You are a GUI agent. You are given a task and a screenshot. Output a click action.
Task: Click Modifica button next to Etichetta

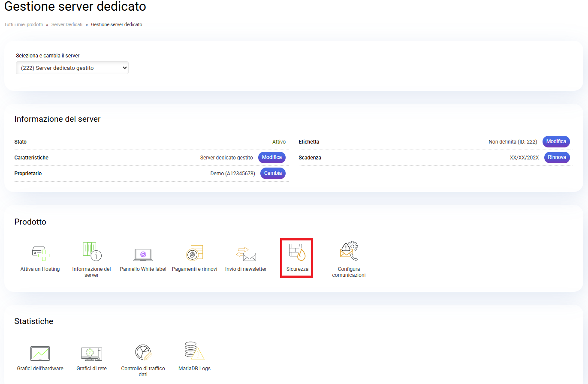[556, 141]
